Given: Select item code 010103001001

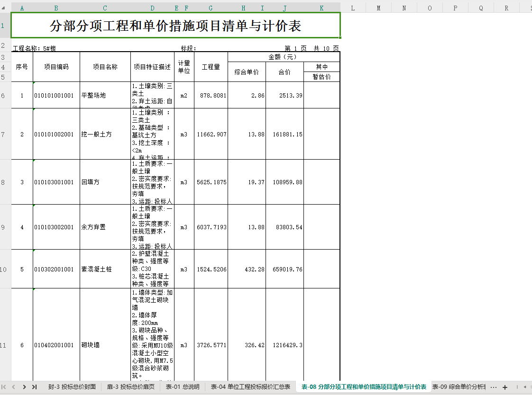Looking at the screenshot, I should [56, 182].
